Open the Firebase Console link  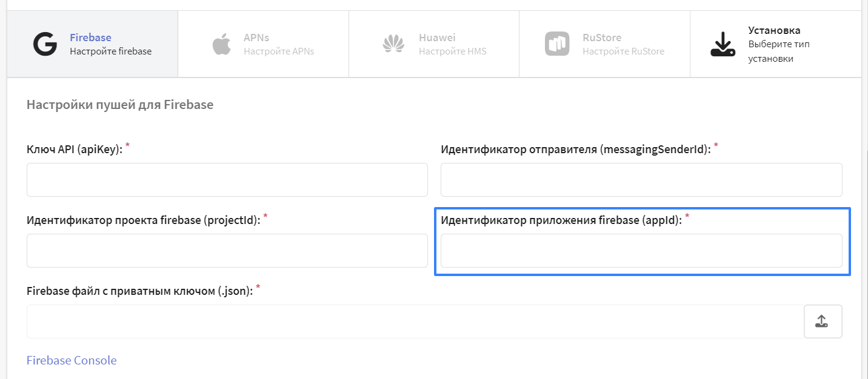(x=72, y=360)
